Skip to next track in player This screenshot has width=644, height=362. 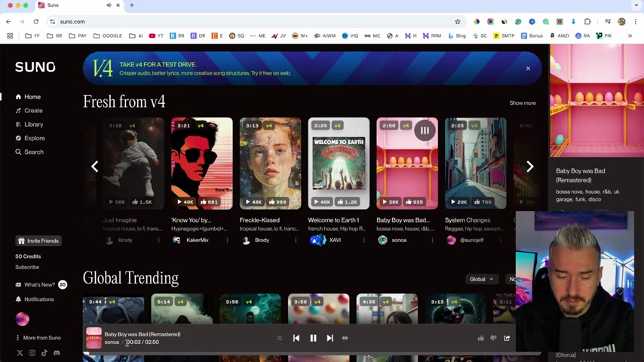(330, 338)
